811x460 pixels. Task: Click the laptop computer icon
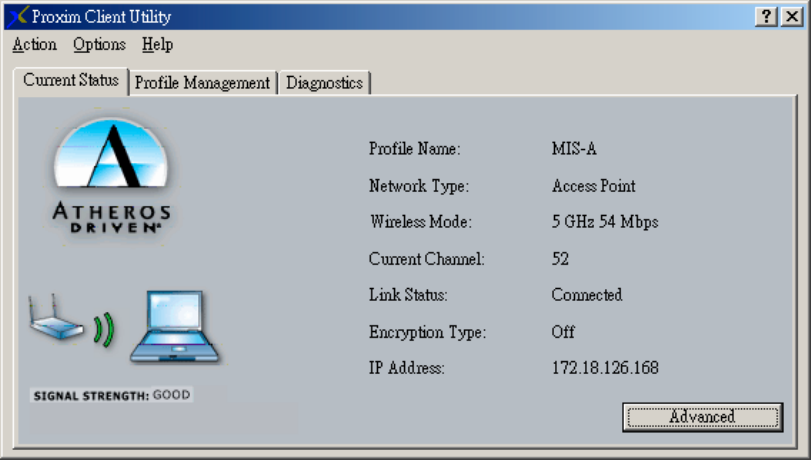175,327
